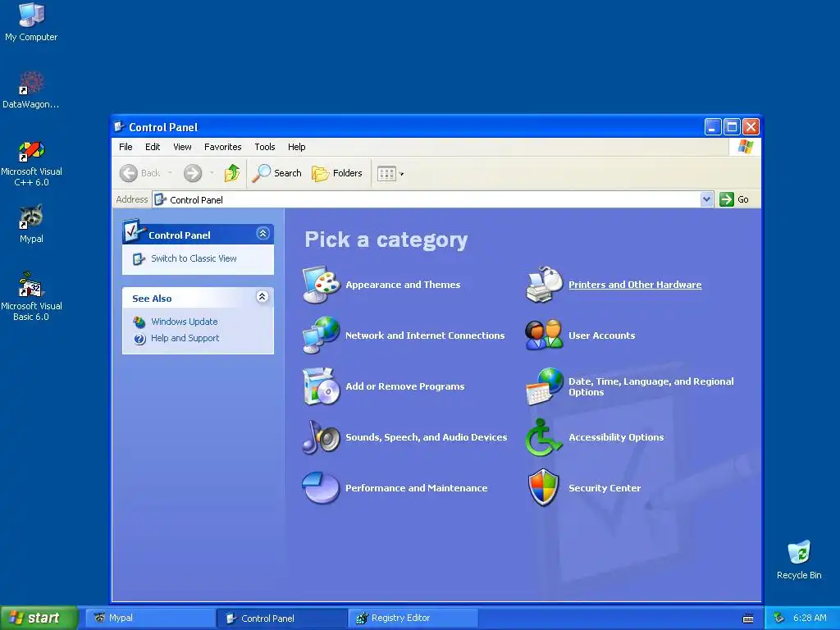Click the Control Panel title bar icon

click(x=120, y=127)
